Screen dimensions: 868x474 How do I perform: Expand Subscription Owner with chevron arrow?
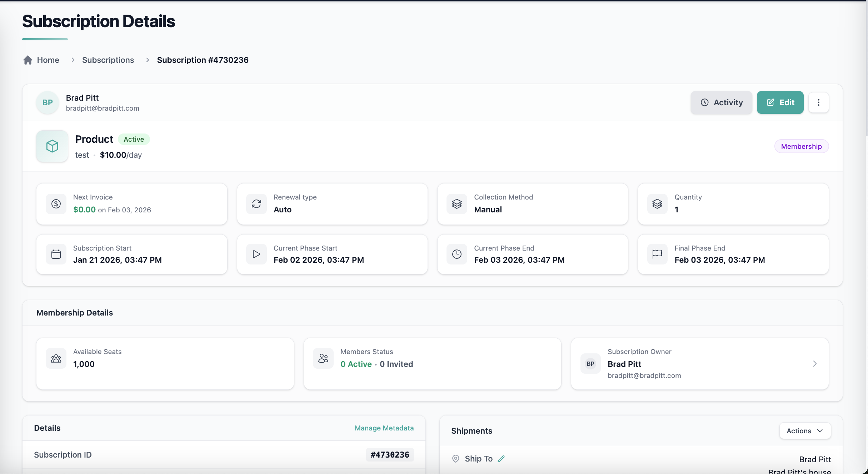(x=815, y=364)
